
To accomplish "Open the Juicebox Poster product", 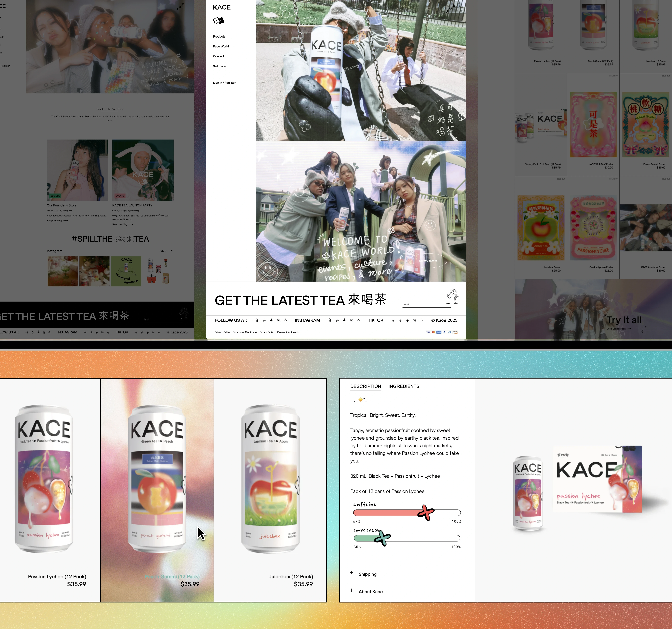I will [x=541, y=228].
